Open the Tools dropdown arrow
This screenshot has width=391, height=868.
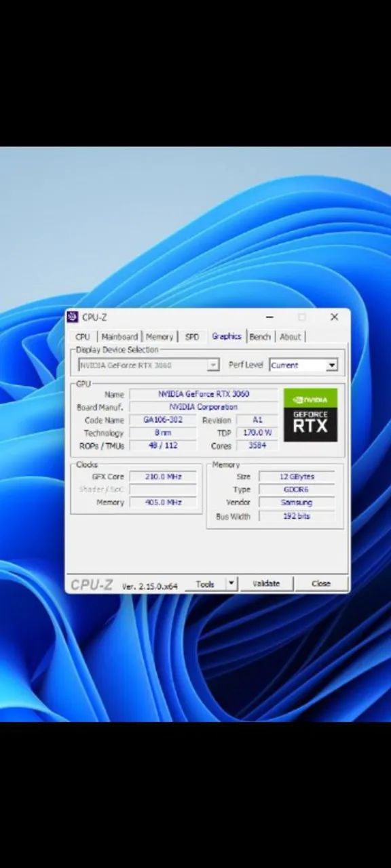[231, 583]
